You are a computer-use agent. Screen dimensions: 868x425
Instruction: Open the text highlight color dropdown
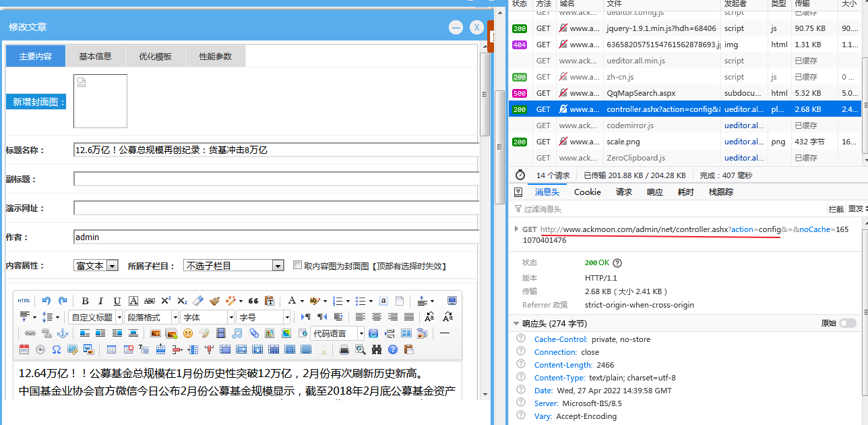[325, 301]
